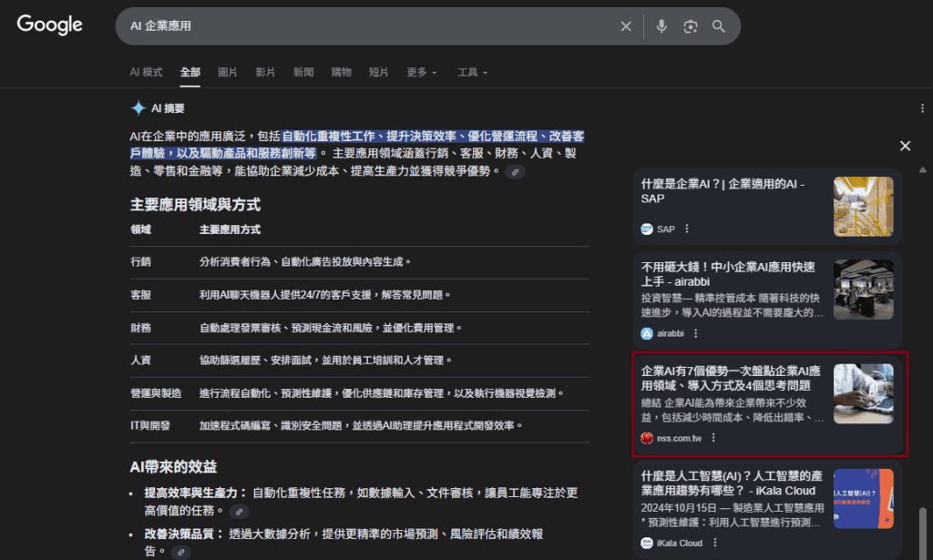Open source link icon after intro paragraph

click(x=516, y=172)
